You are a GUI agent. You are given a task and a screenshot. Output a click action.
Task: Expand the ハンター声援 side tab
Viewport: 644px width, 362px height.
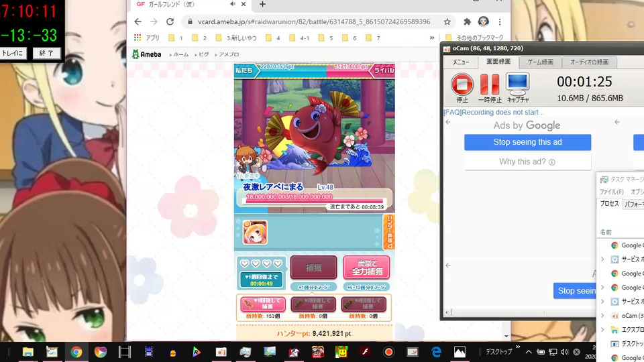[388, 232]
